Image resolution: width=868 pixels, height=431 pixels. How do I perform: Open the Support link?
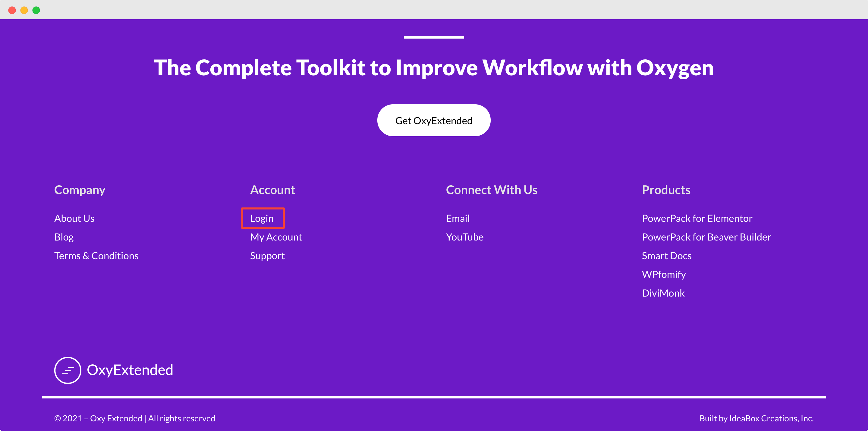pos(267,255)
